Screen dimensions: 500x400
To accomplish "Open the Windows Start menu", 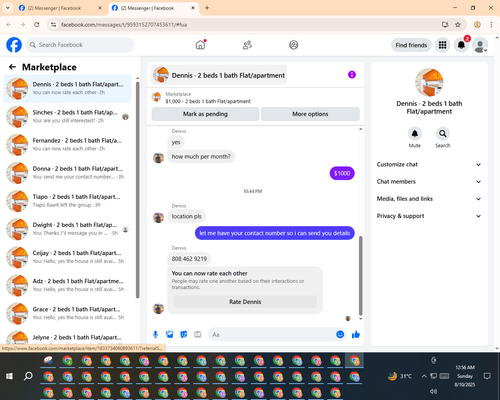I will pos(9,376).
